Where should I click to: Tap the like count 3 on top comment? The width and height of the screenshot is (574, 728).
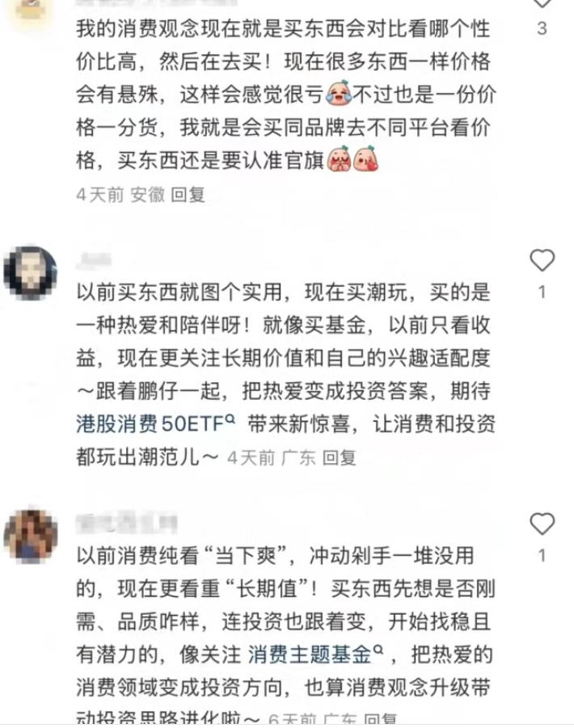[542, 29]
